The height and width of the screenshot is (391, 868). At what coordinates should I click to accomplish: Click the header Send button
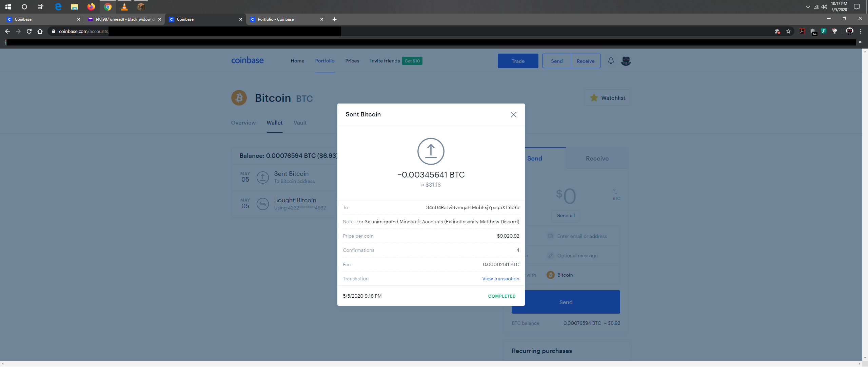pos(556,61)
